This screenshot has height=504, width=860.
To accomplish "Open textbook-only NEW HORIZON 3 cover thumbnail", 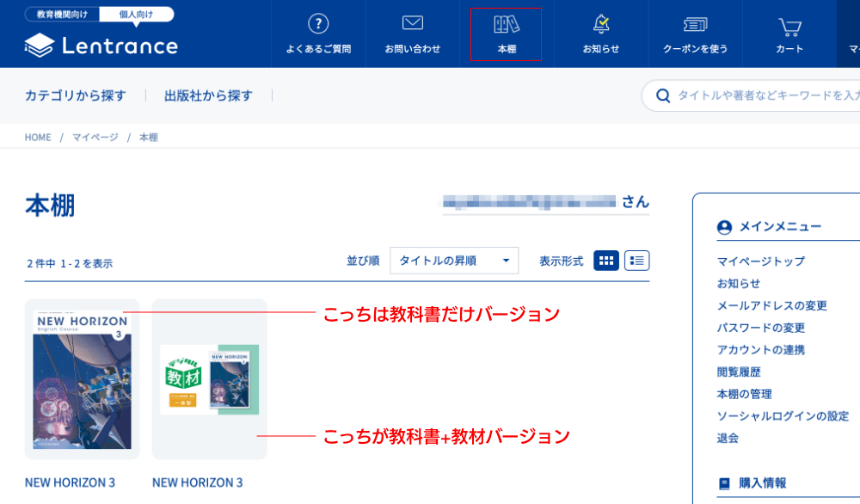I will pyautogui.click(x=83, y=379).
